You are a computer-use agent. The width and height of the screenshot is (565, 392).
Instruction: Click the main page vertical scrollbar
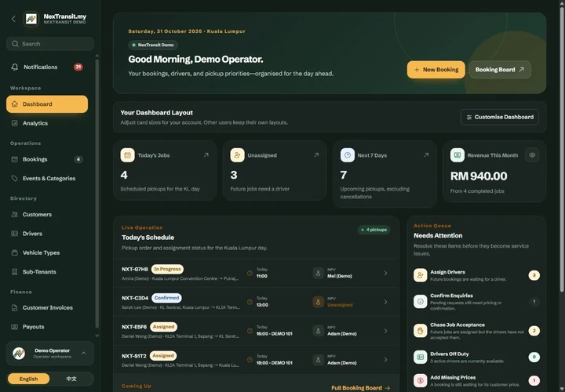562,150
